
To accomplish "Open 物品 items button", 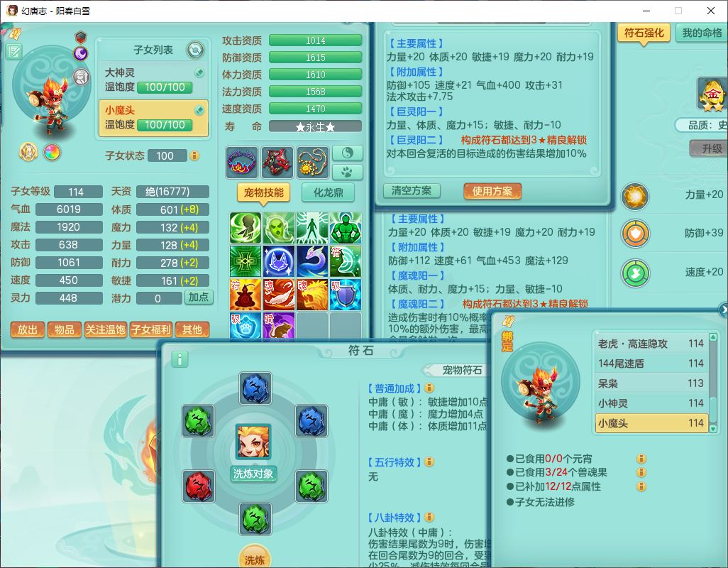I will tap(64, 329).
